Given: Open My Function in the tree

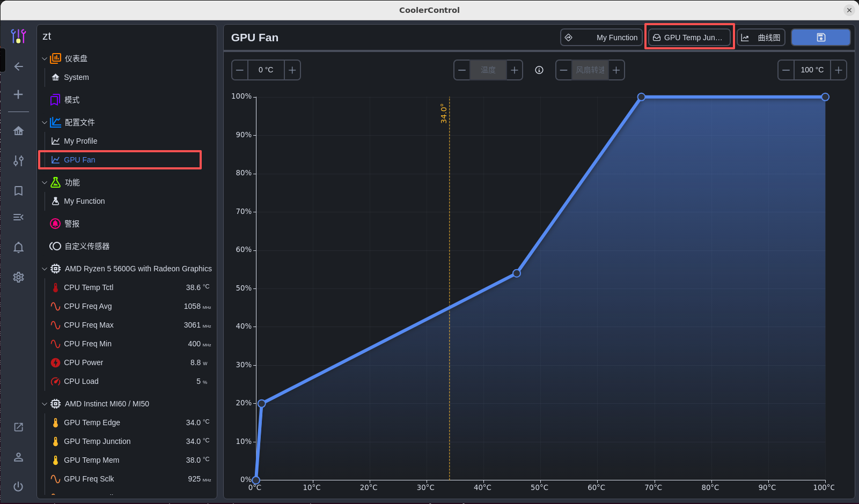Looking at the screenshot, I should 84,201.
